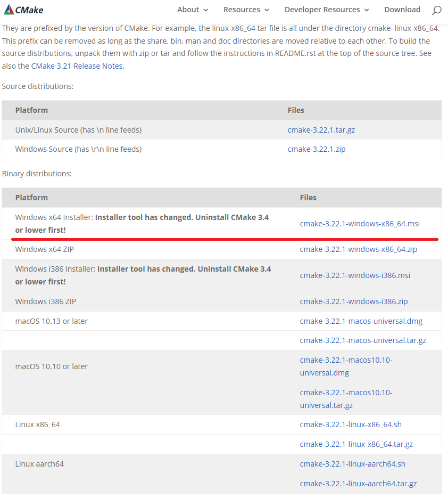Click the CMake logo in the header

point(23,10)
